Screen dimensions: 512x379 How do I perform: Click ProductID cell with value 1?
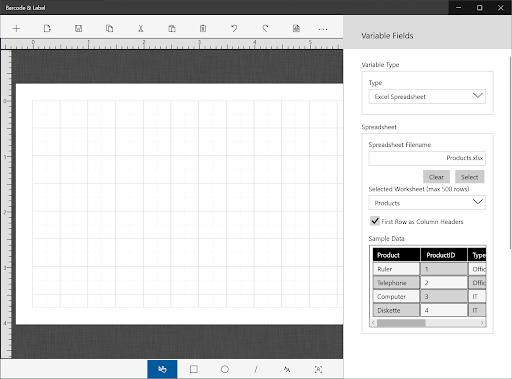[x=444, y=269]
